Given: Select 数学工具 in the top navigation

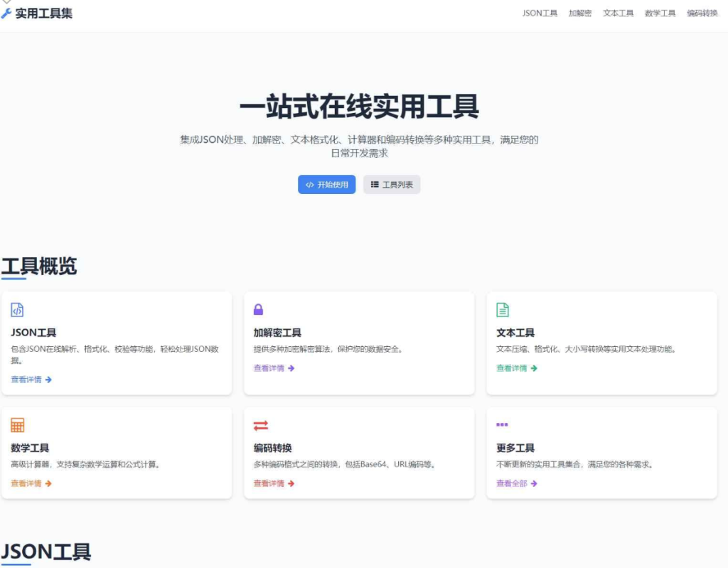Looking at the screenshot, I should 660,12.
